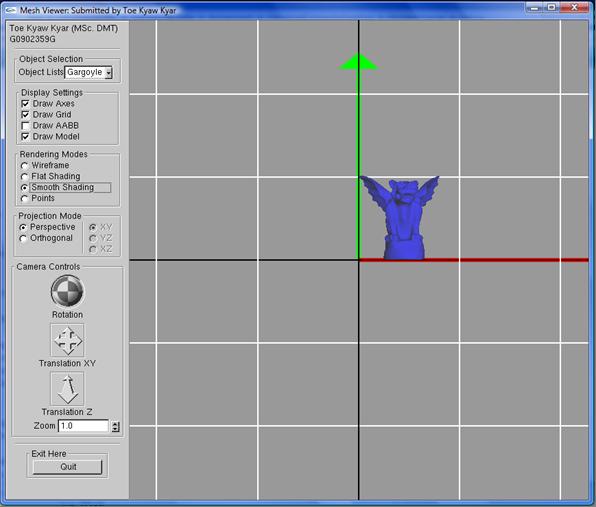Image resolution: width=596 pixels, height=507 pixels.
Task: Click the red X-axis line
Action: coord(474,260)
